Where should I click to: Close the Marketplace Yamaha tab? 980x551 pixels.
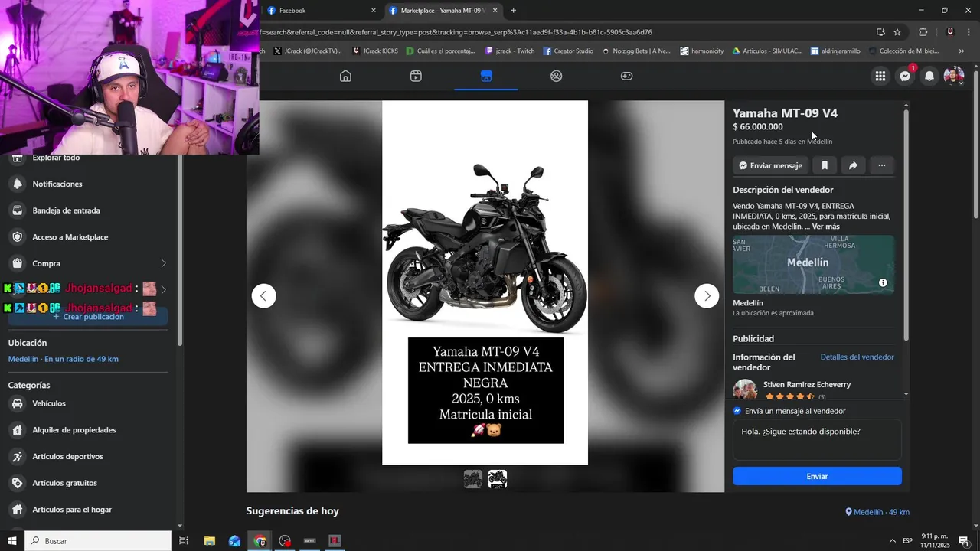(495, 11)
